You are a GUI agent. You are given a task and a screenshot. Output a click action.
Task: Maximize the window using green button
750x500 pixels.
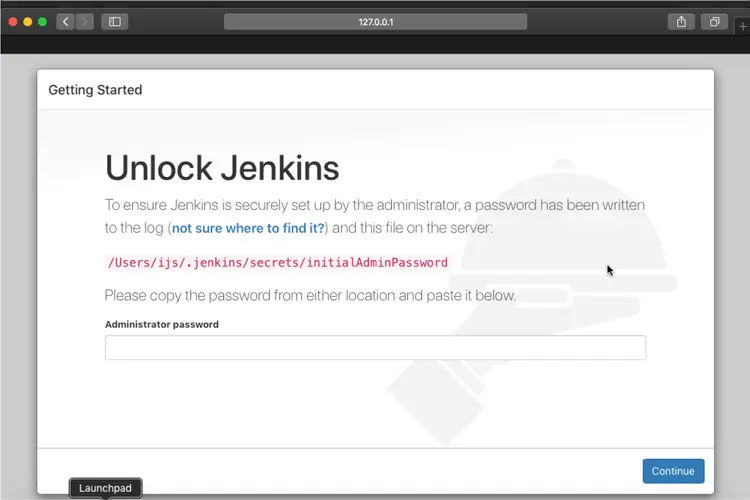point(43,22)
